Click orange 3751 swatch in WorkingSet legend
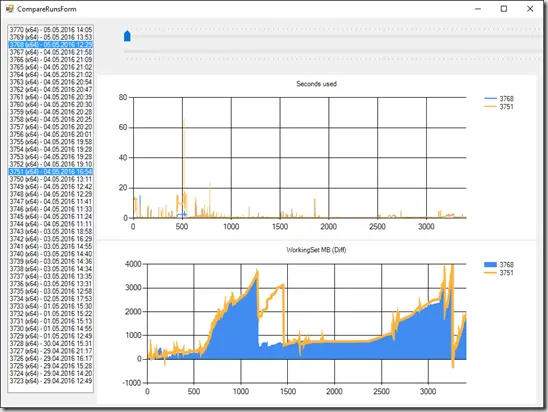 tap(490, 273)
